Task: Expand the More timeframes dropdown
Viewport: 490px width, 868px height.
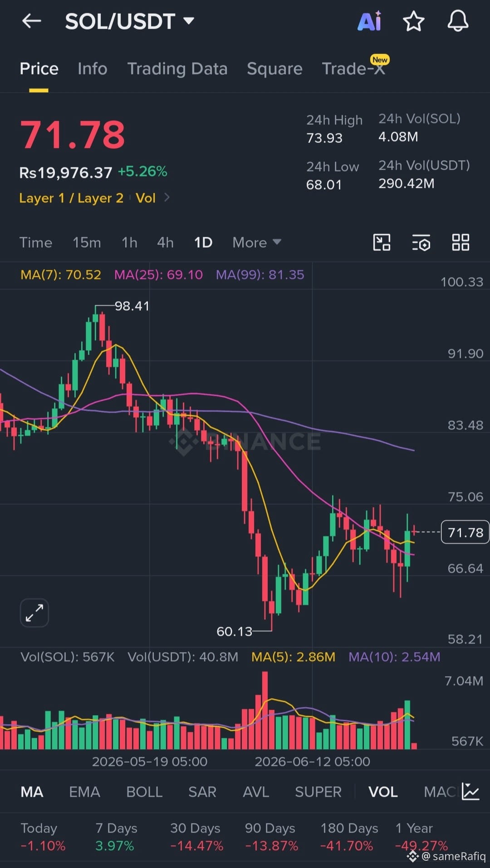Action: coord(257,243)
